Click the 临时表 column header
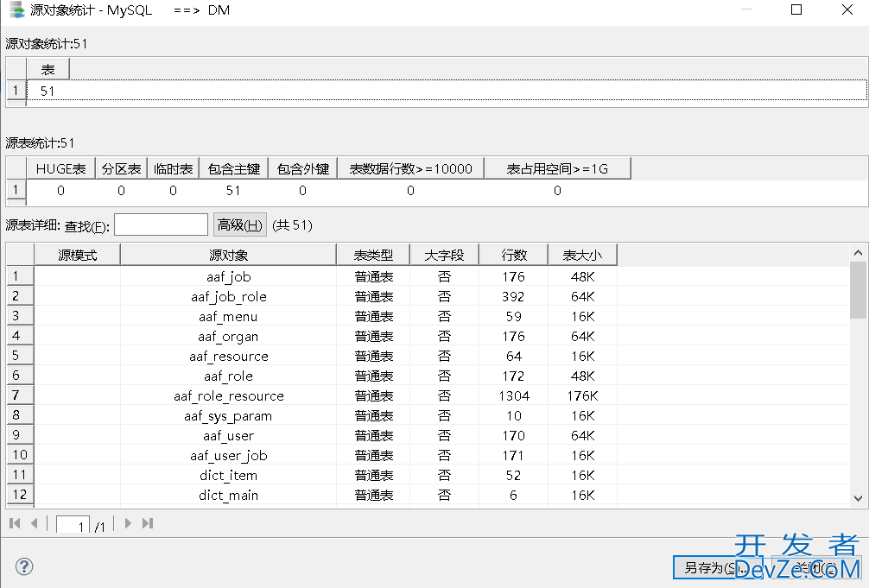The width and height of the screenshot is (869, 588). pyautogui.click(x=173, y=169)
